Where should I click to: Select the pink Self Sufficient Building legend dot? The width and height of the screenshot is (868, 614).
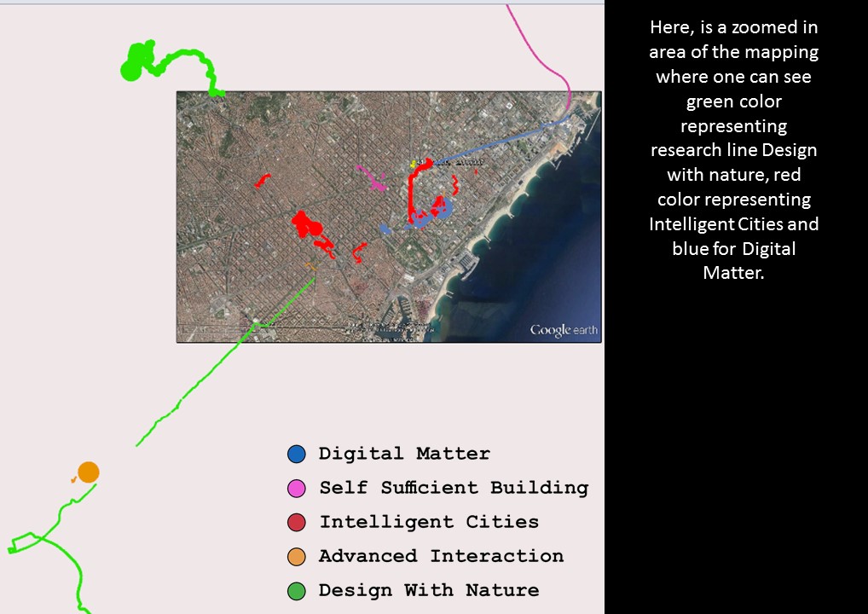[297, 488]
